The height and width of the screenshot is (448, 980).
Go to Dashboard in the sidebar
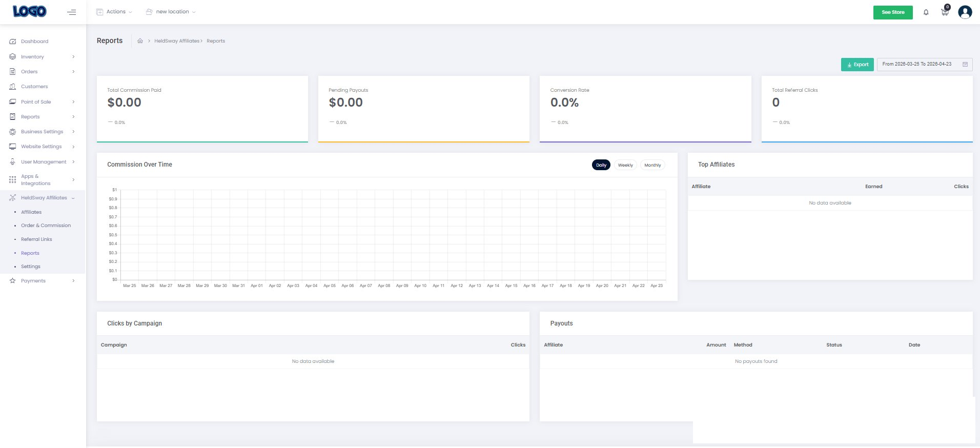point(35,42)
